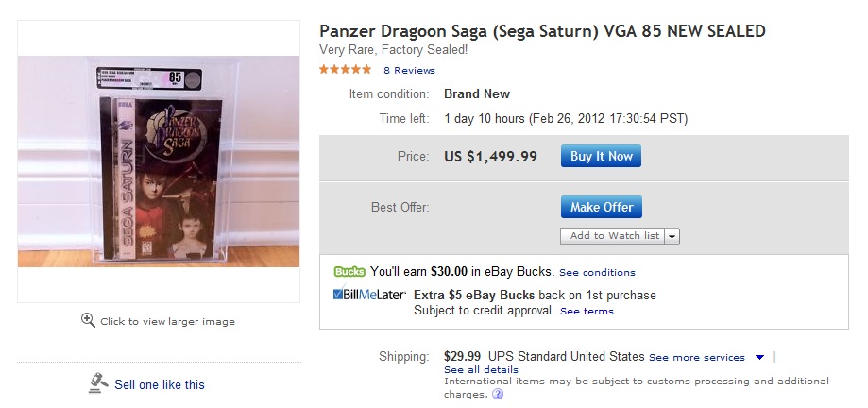Expand the shipping services blue arrow
The width and height of the screenshot is (868, 408).
(x=758, y=358)
